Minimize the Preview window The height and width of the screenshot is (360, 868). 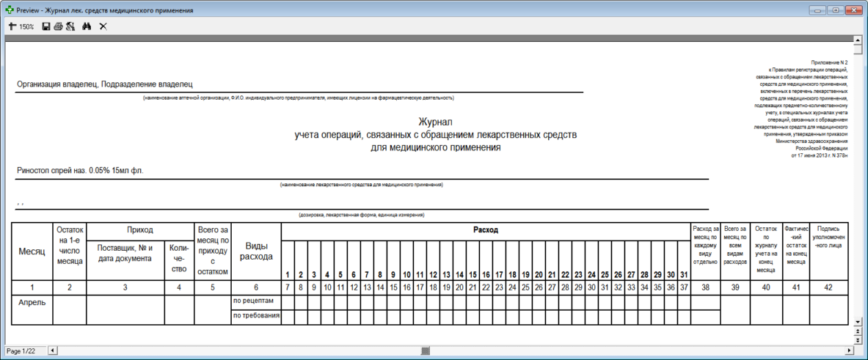pos(817,10)
